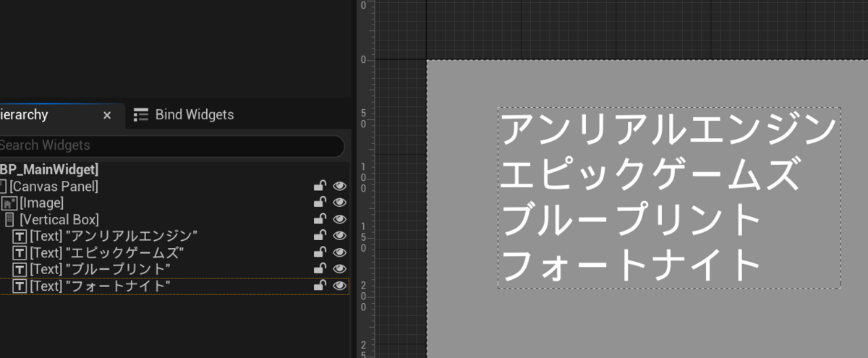
Task: Click the Image widget type icon
Action: [10, 203]
